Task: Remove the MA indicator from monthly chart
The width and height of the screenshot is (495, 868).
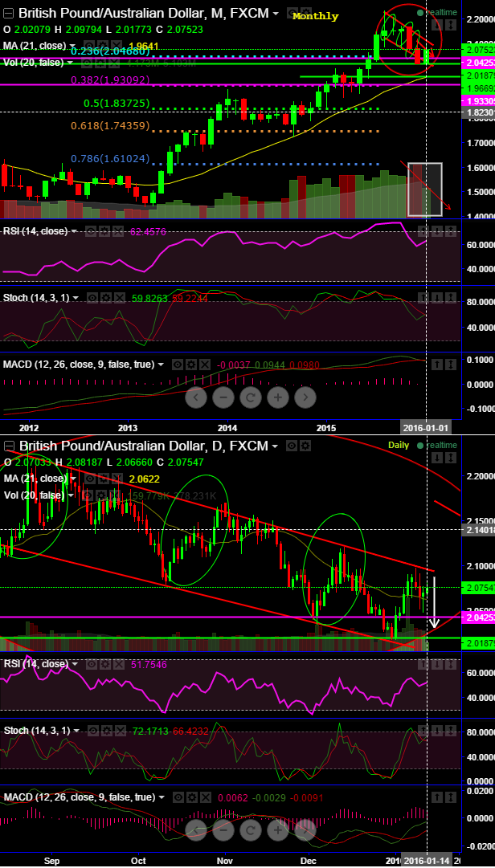Action: coord(117,46)
